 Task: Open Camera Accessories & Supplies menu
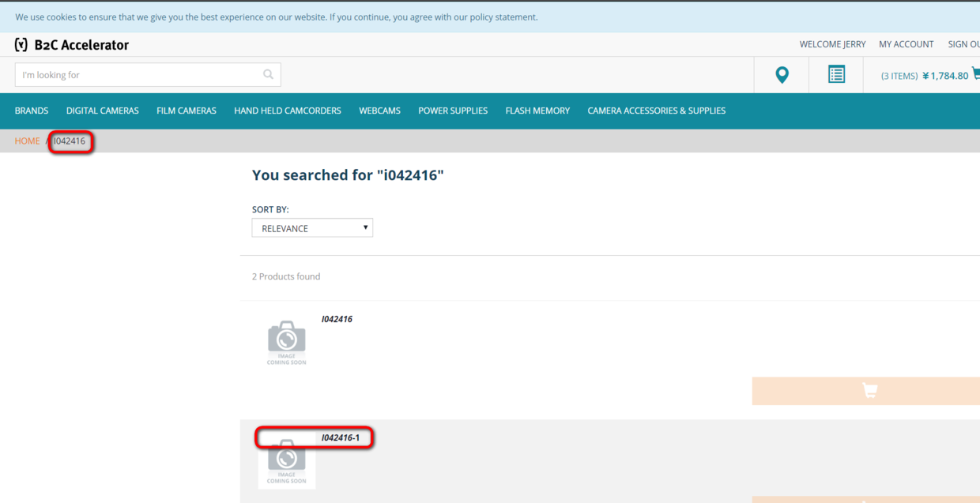pyautogui.click(x=657, y=111)
